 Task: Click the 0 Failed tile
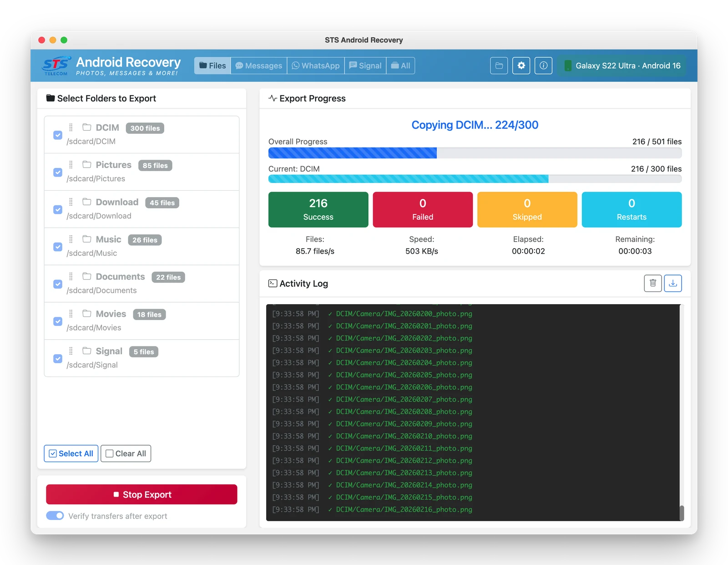pyautogui.click(x=423, y=209)
